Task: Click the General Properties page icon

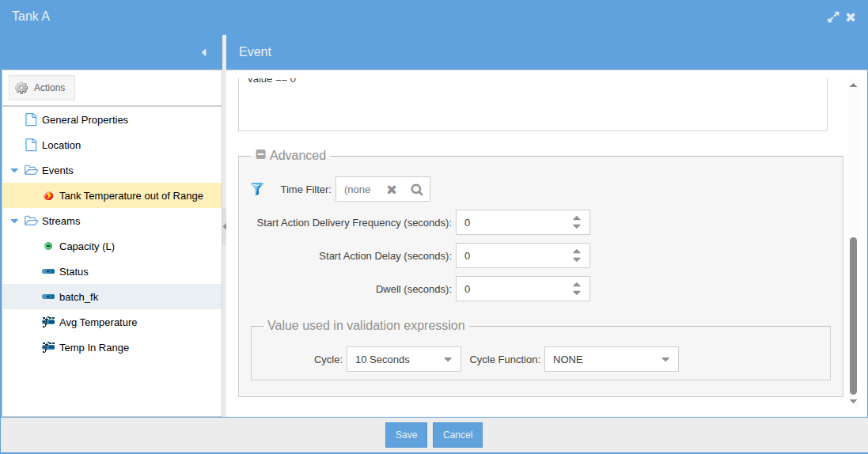Action: pyautogui.click(x=31, y=119)
